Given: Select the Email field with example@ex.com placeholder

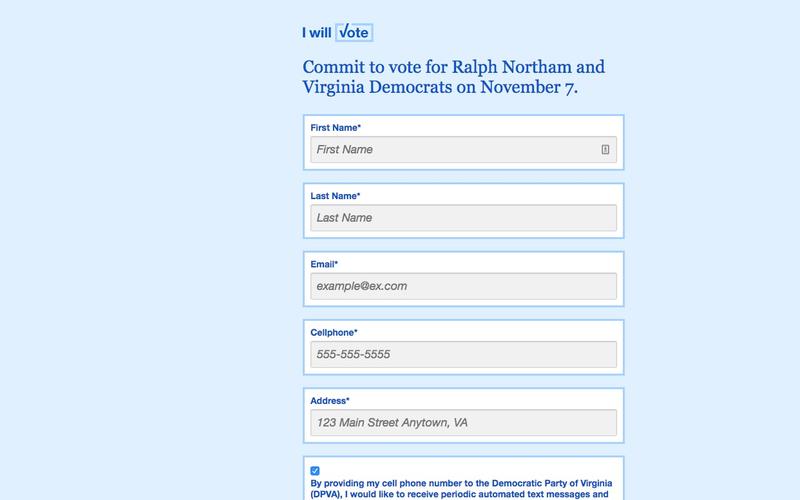Looking at the screenshot, I should (463, 286).
